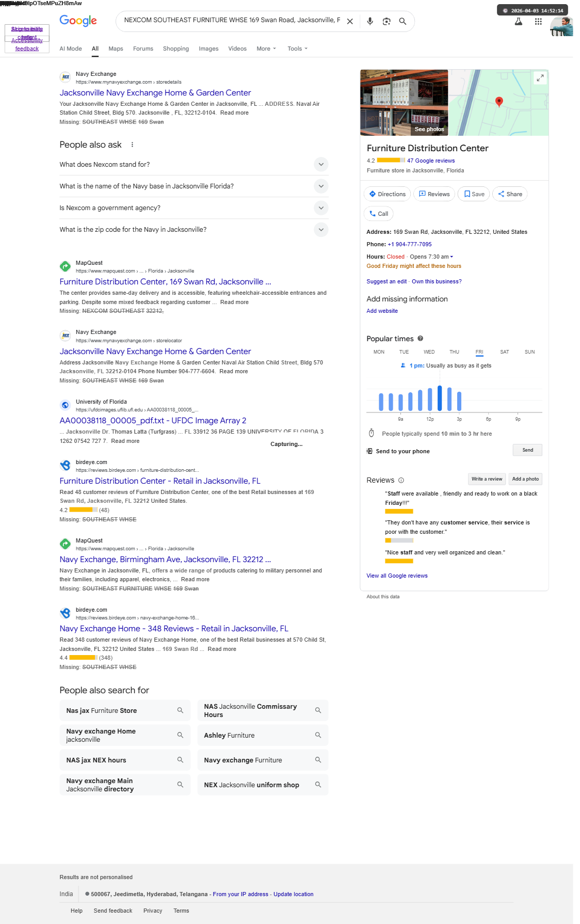The height and width of the screenshot is (924, 580).
Task: Click the first MapQuest result favicon
Action: click(65, 266)
